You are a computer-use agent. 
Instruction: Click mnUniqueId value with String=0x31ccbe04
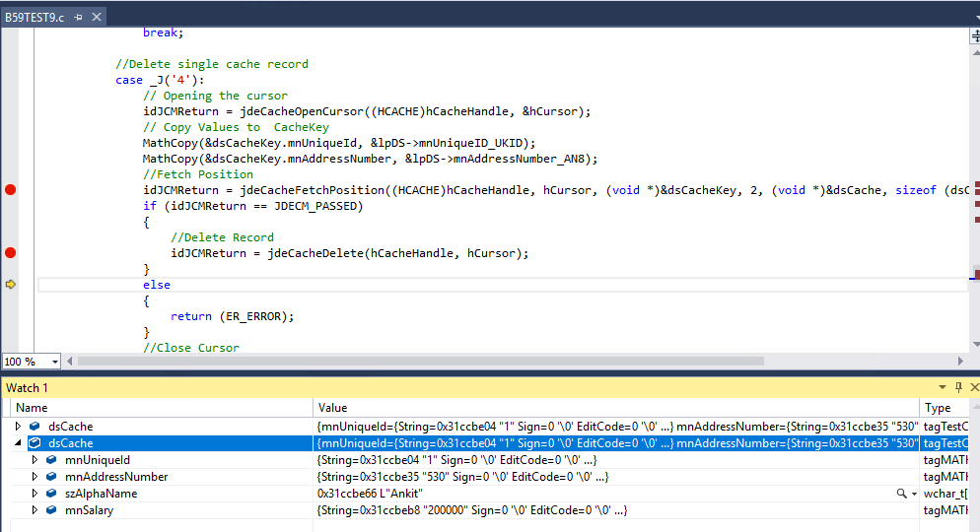point(456,460)
